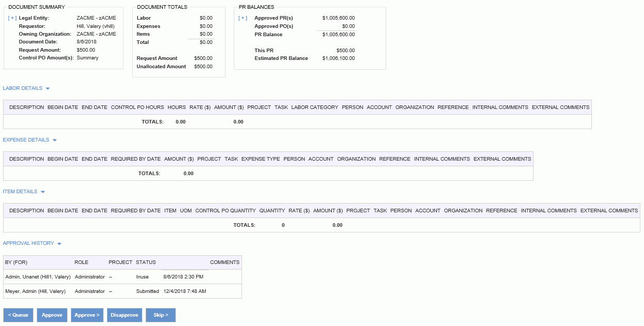Collapse the Labor Details section
Screen dimensions: 644x326
click(x=26, y=88)
